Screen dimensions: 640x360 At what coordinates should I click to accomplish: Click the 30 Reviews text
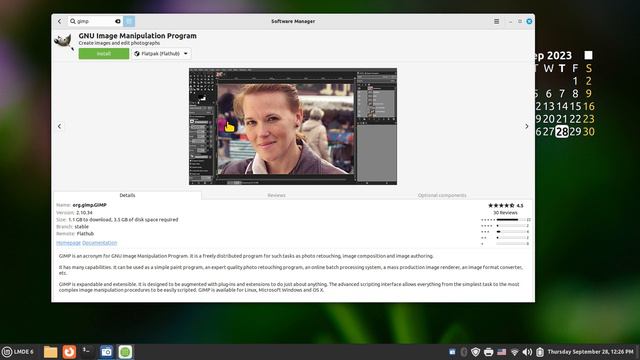point(505,213)
